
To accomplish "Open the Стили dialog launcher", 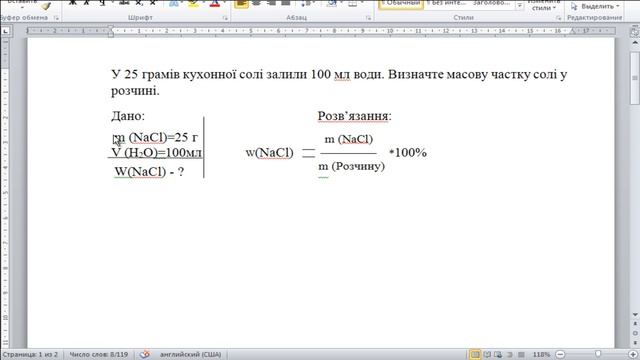I will tap(558, 18).
